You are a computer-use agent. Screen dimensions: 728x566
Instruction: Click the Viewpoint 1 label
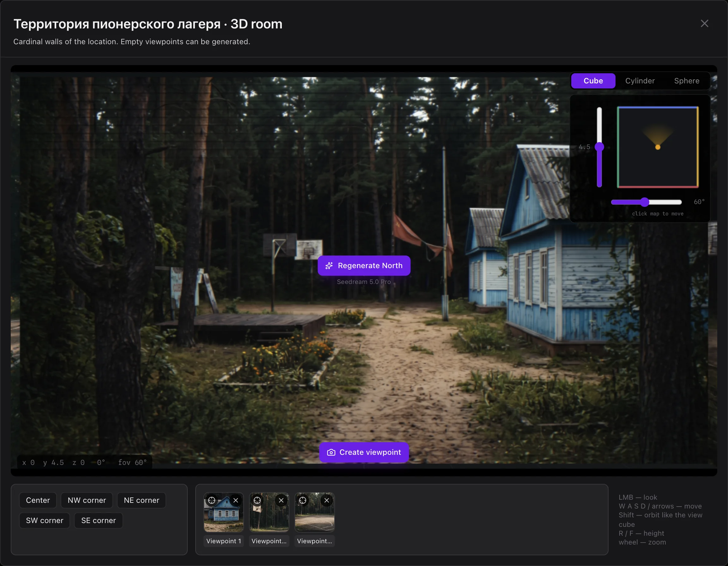point(224,541)
